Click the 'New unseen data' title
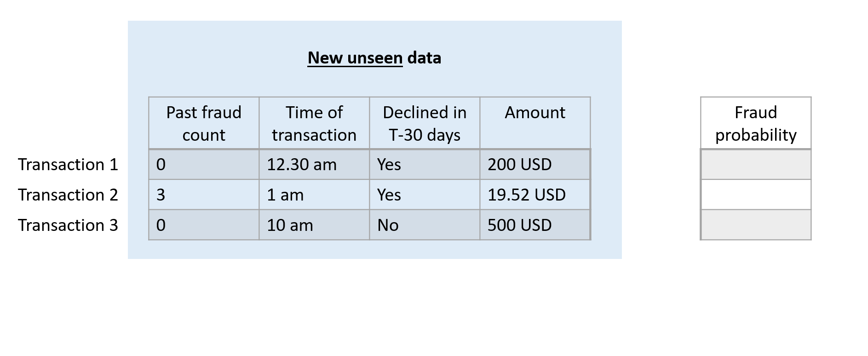 pos(374,58)
